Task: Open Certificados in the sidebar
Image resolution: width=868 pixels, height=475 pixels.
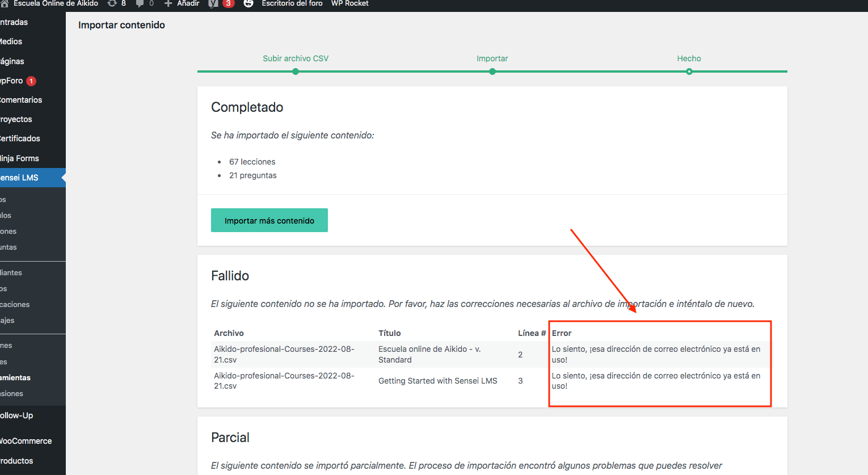Action: point(20,138)
